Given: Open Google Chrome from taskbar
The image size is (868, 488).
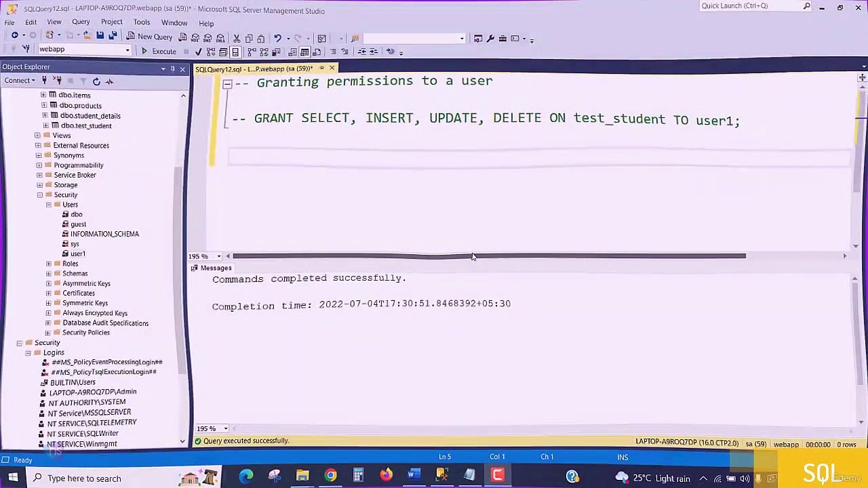Looking at the screenshot, I should coord(330,477).
